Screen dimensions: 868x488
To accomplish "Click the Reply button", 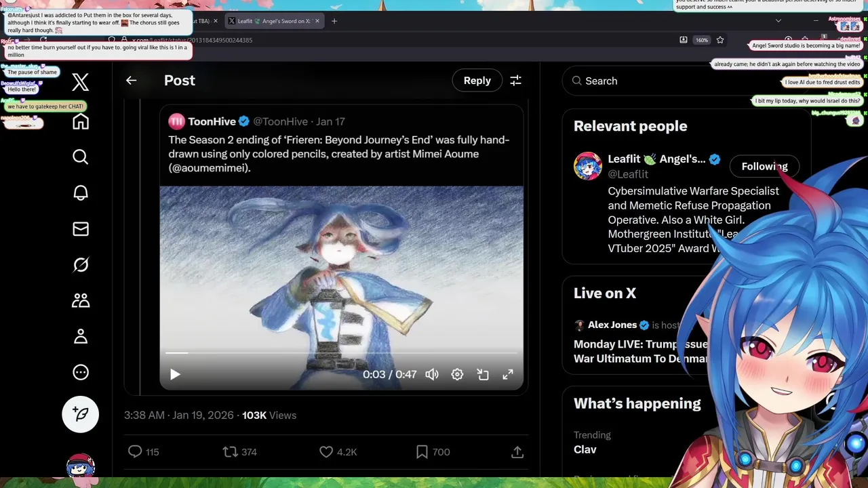I will 477,80.
